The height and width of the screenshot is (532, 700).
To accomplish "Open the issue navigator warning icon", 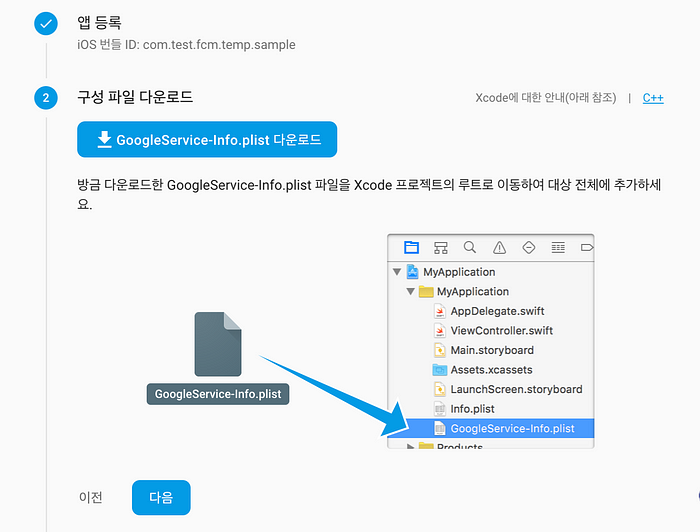I will (499, 247).
